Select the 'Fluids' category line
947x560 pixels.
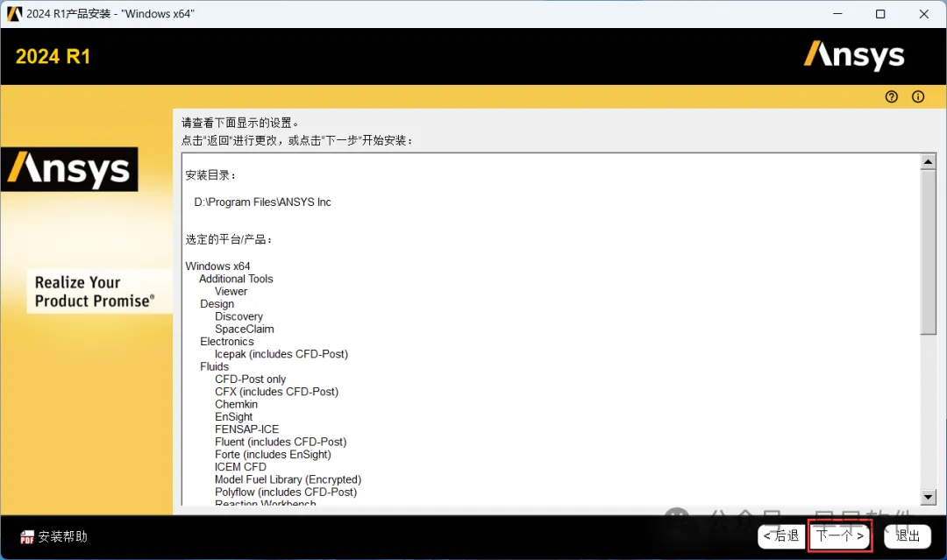click(x=215, y=367)
